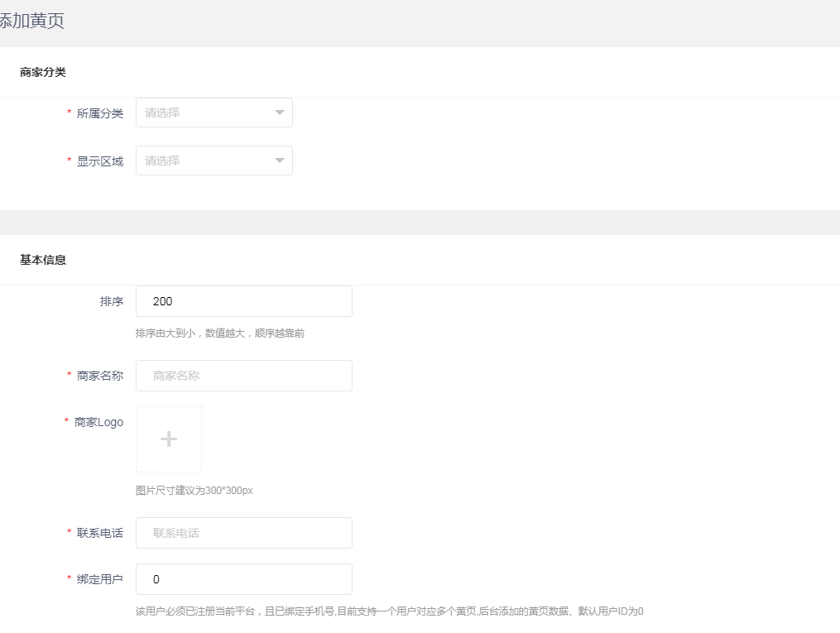The width and height of the screenshot is (840, 633).
Task: Click the 商家名称 field label
Action: coord(99,376)
